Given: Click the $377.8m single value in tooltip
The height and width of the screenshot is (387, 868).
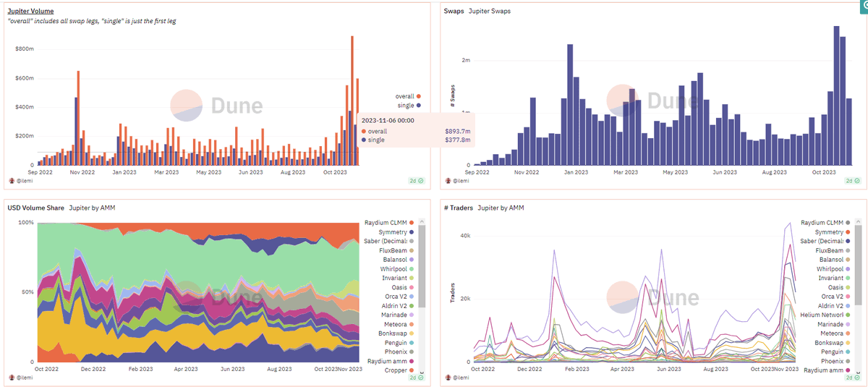Looking at the screenshot, I should click(x=459, y=140).
